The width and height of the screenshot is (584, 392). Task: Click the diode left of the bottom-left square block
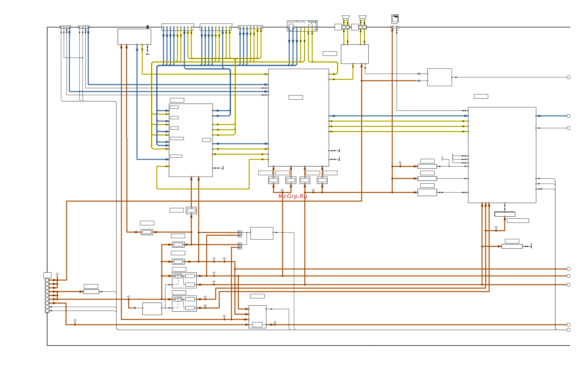click(135, 308)
